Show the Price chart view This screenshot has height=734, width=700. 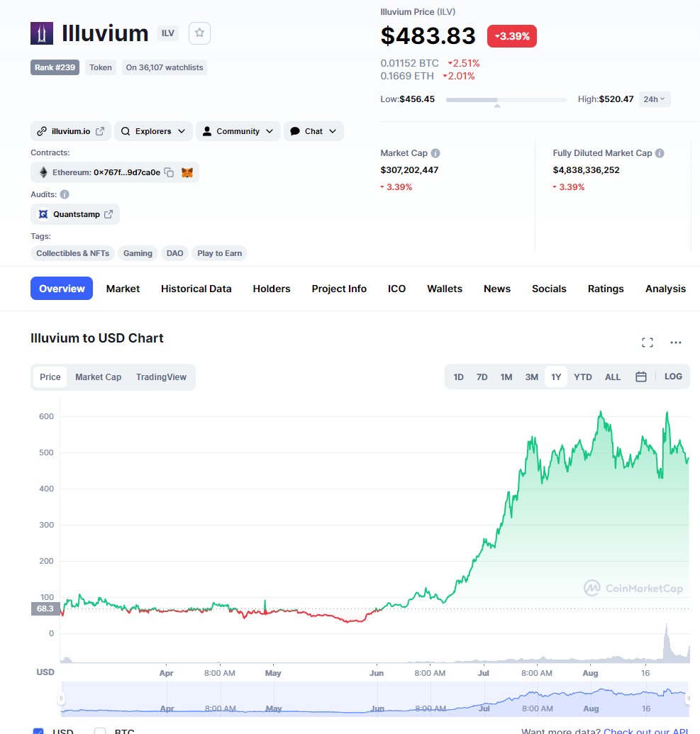50,377
